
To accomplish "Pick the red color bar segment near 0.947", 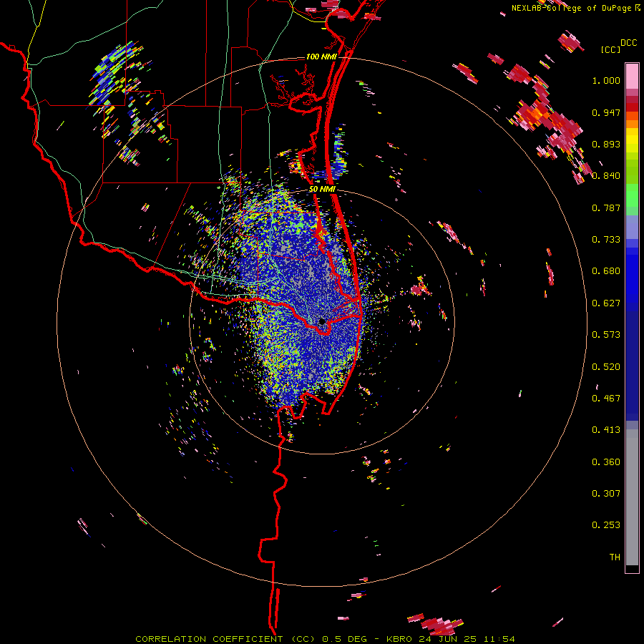I will pyautogui.click(x=632, y=107).
